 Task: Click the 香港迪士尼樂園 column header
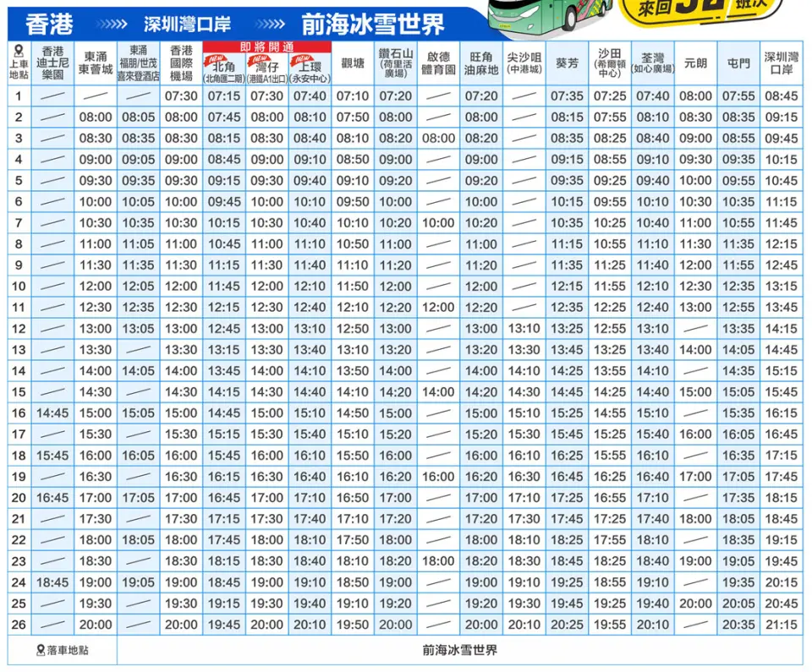point(52,63)
